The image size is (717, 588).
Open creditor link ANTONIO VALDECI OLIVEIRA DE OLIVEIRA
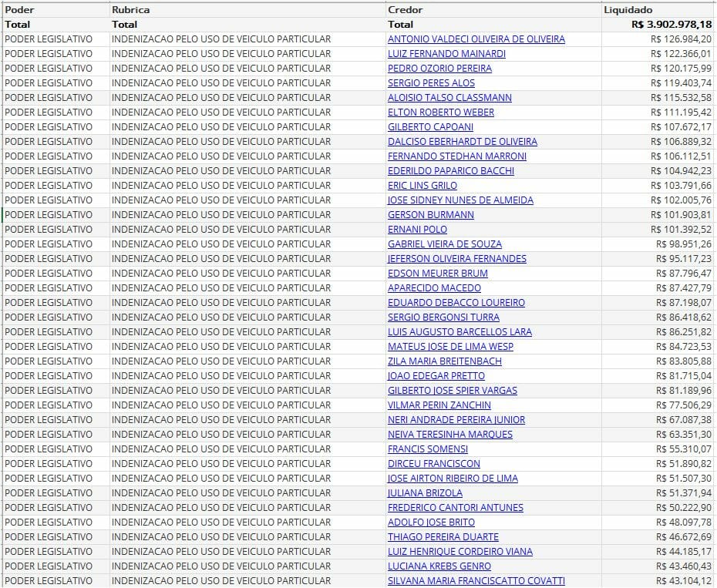[476, 39]
